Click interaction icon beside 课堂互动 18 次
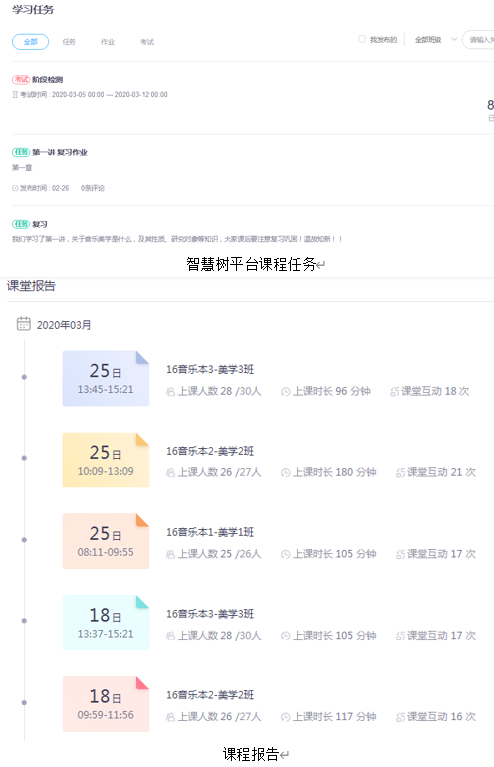 click(x=394, y=391)
